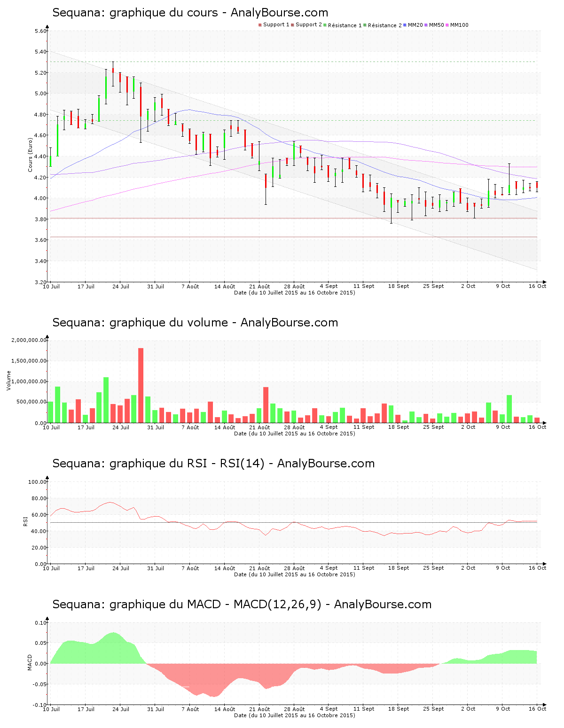The image size is (564, 728).
Task: Click the 'Cours (Euro)' vertical axis label
Action: (x=31, y=155)
